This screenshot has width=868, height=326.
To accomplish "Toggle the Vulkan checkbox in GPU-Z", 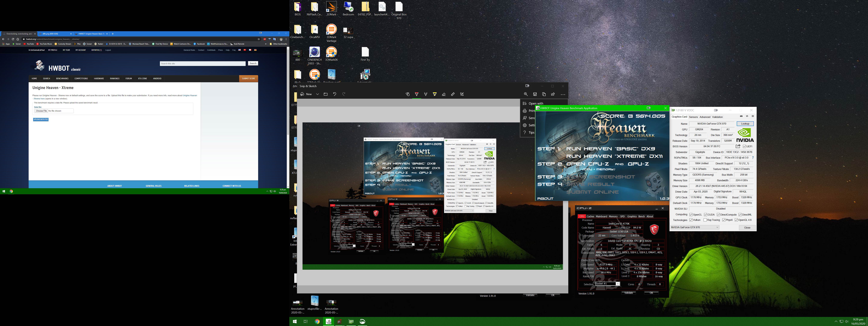I will point(691,220).
